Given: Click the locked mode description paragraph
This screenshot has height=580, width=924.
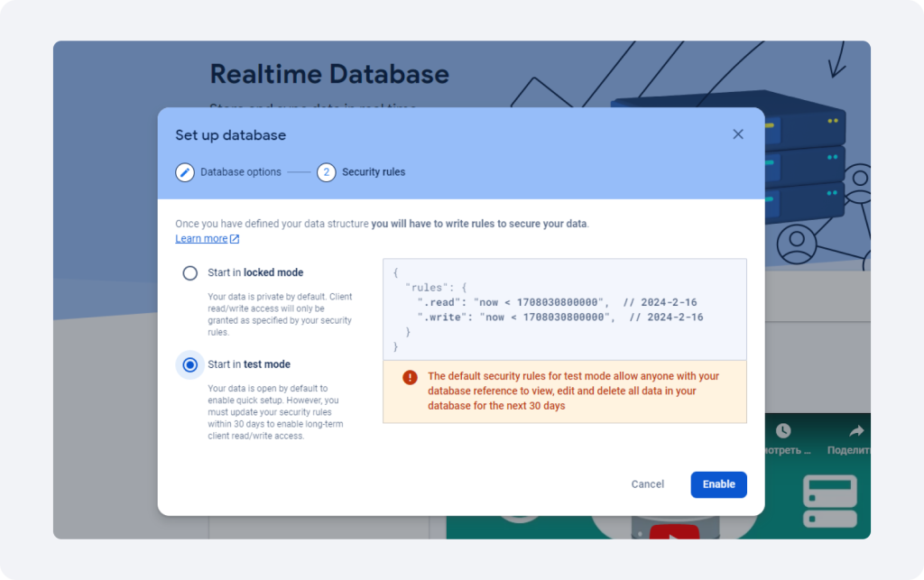Looking at the screenshot, I should pos(280,315).
